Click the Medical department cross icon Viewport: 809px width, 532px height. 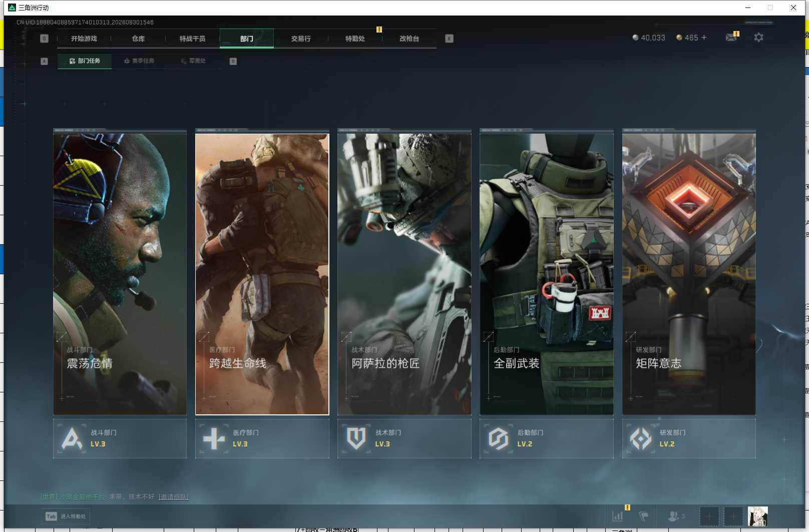click(214, 438)
